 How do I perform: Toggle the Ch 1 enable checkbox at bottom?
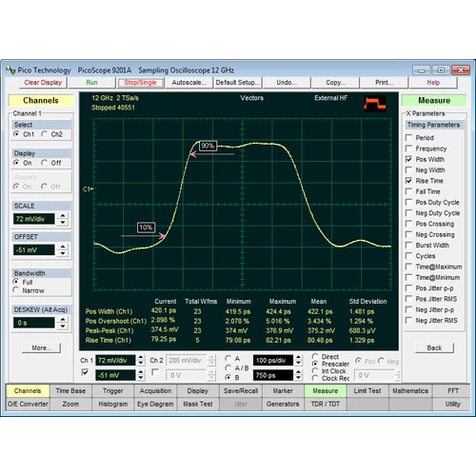point(85,372)
